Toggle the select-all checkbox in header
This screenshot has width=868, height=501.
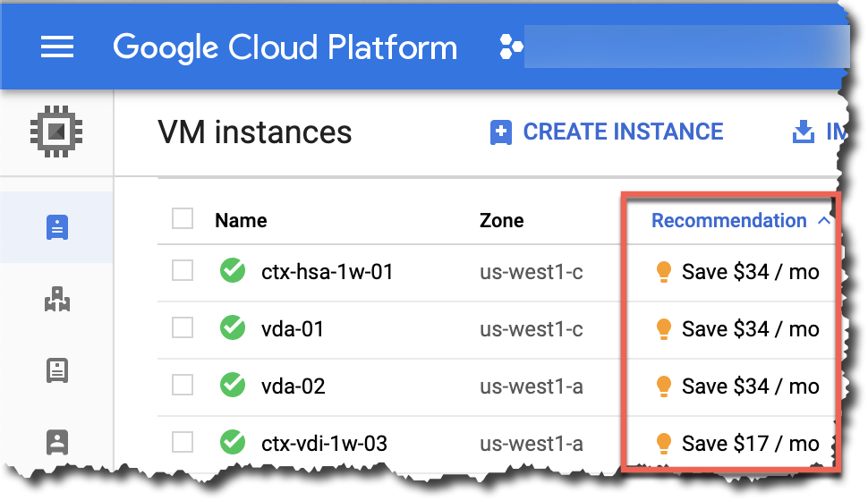(x=183, y=219)
